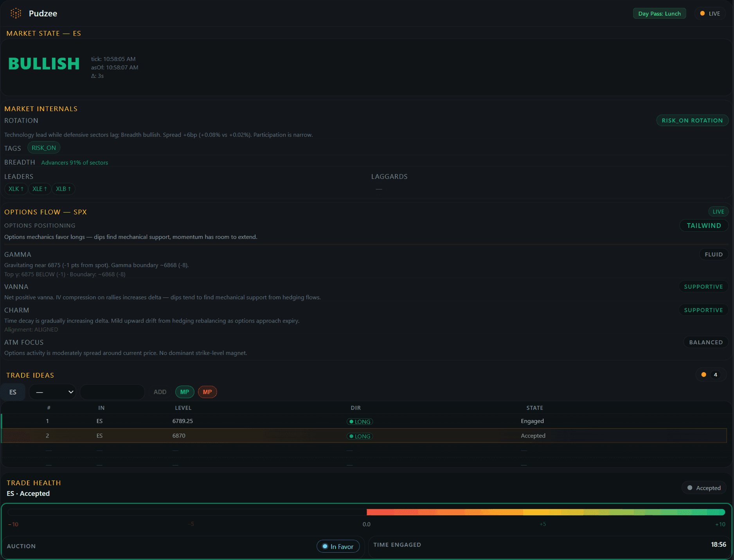This screenshot has height=560, width=734.
Task: Open the instrument dropdown in Trade Ideas
Action: (x=52, y=392)
